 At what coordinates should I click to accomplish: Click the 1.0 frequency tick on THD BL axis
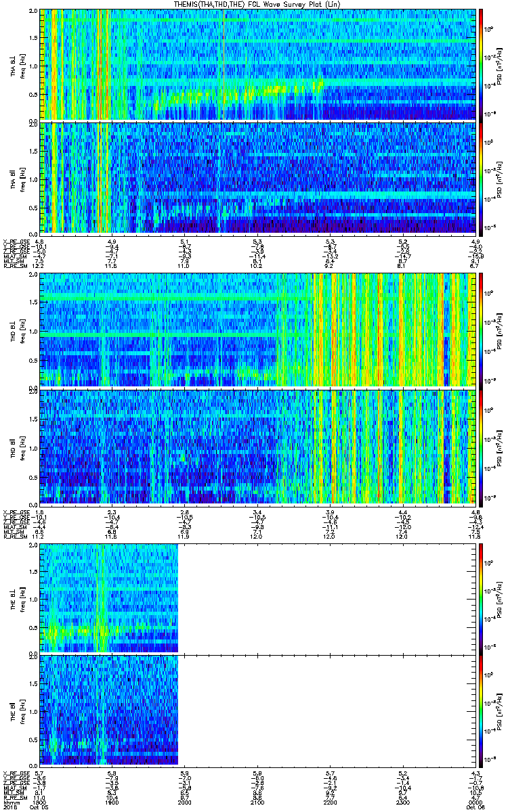pos(33,330)
